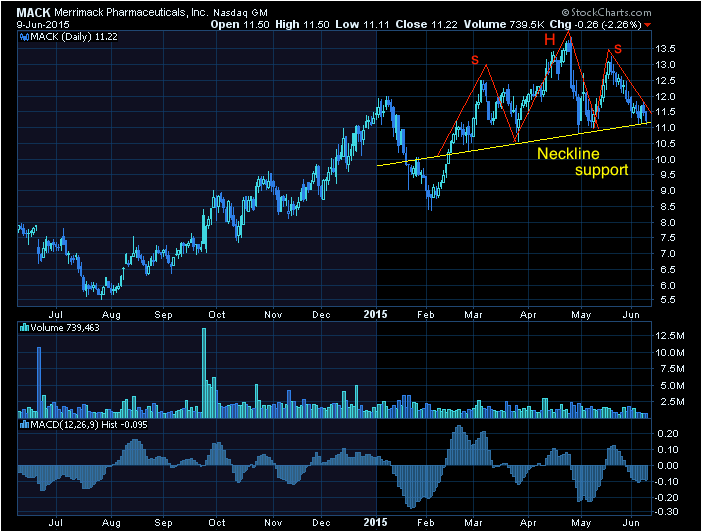
Task: Click the Oct label under the price chart
Action: click(217, 314)
